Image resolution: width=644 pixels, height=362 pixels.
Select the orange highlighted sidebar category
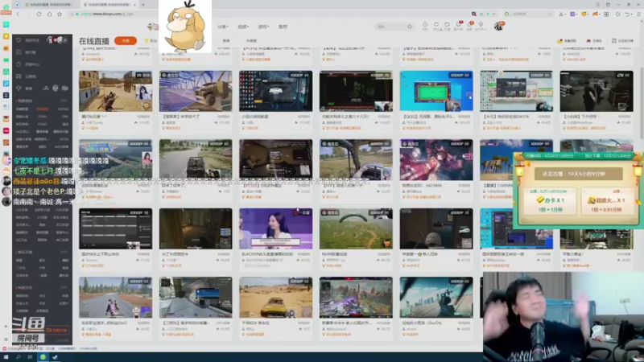point(42,109)
